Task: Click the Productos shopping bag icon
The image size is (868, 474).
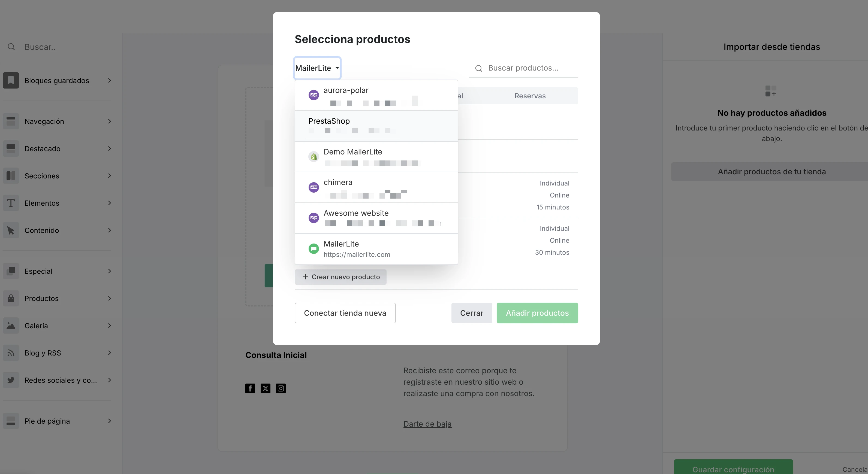Action: click(11, 298)
